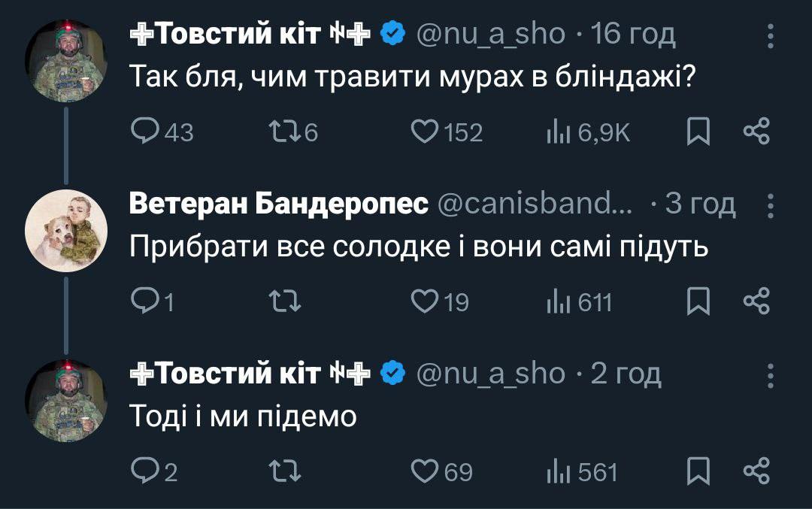Open the @canisband... handle link
Screen dimensions: 812x509
click(x=535, y=205)
